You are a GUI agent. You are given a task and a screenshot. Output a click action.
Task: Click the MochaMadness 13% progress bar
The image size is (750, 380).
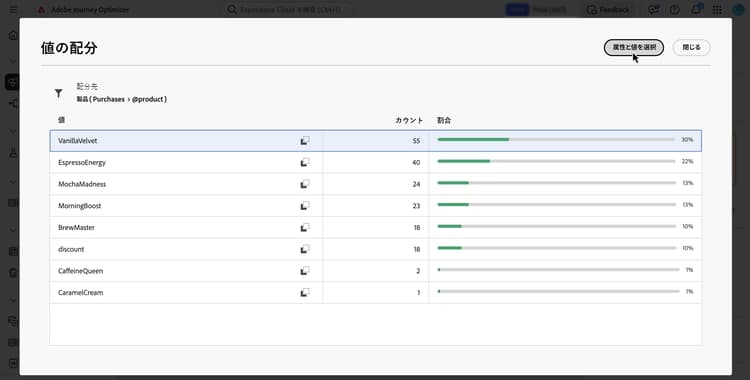pyautogui.click(x=556, y=183)
